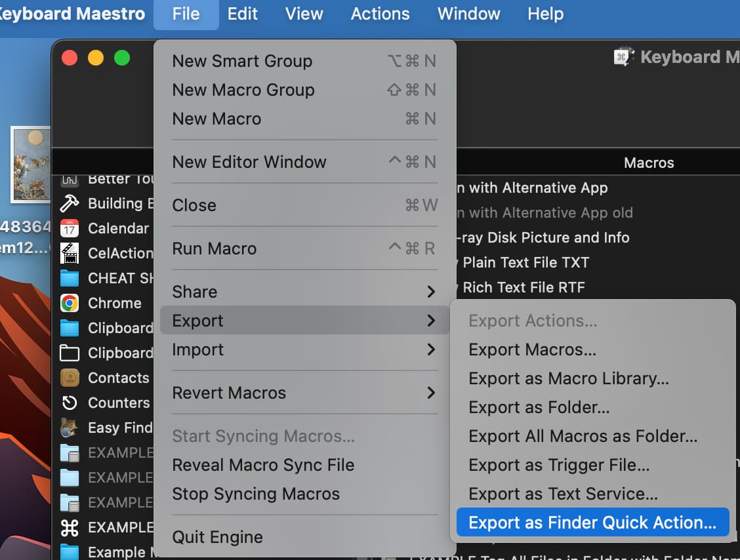Select the blue Clipboard folder icon
Image resolution: width=740 pixels, height=560 pixels.
point(70,328)
